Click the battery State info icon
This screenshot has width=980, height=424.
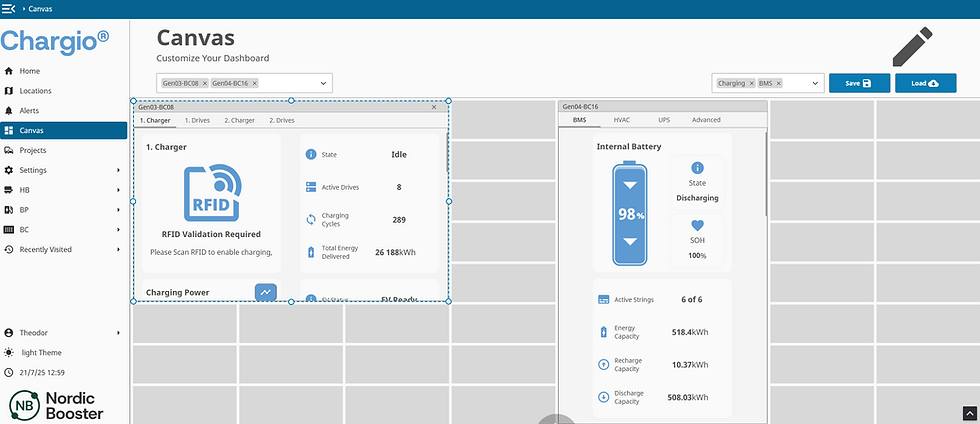698,168
